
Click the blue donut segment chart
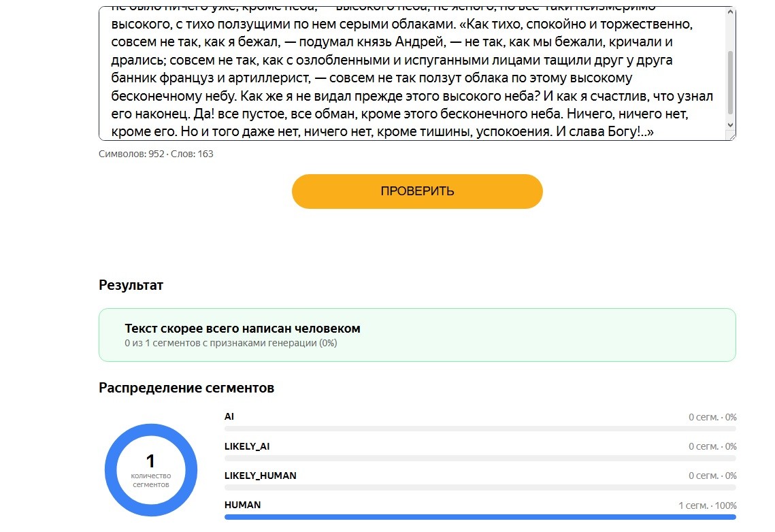[151, 470]
